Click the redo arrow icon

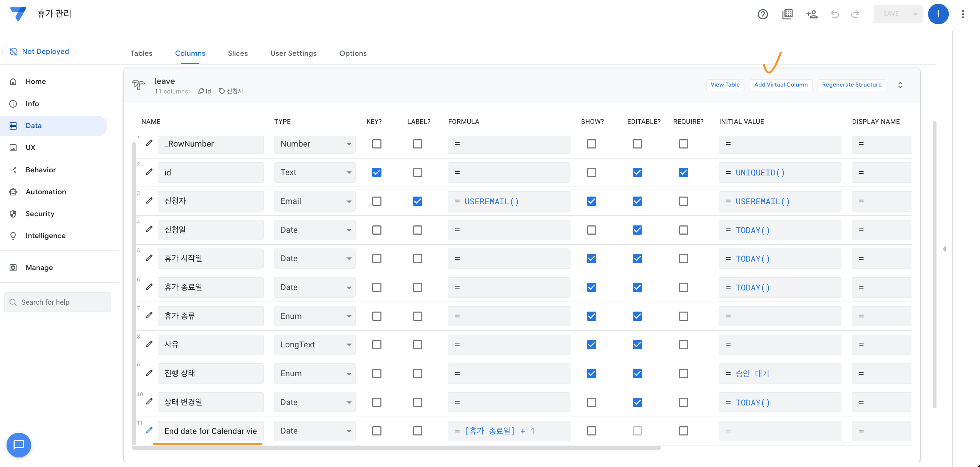coord(855,14)
